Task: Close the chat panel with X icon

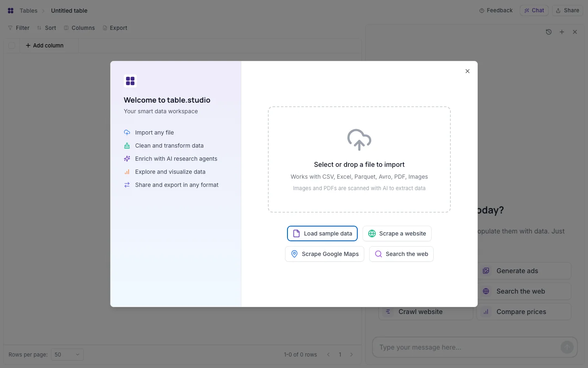Action: click(x=575, y=32)
